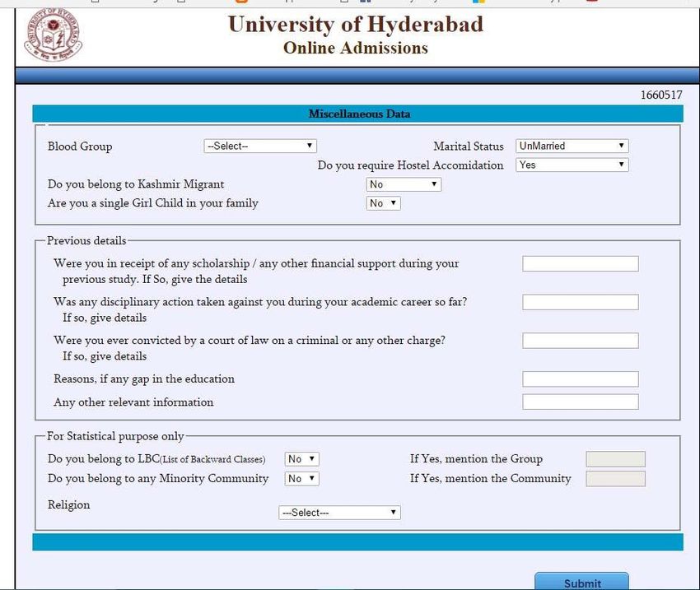
Task: Open the Kashmir Migrant dropdown
Action: coord(404,184)
